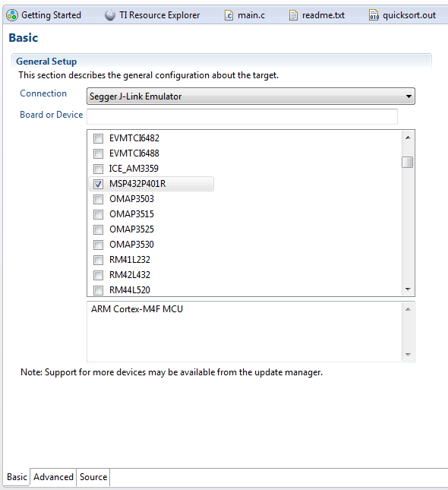Click the Getting Started tab icon
This screenshot has width=448, height=490.
[12, 15]
